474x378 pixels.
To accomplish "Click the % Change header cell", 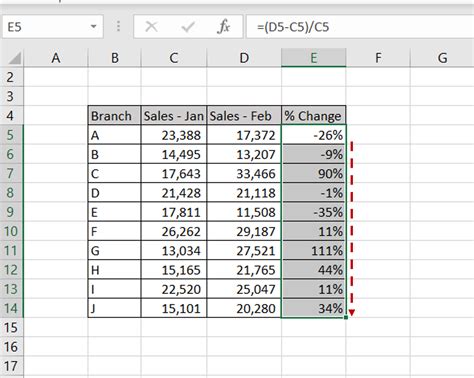I will pos(313,116).
